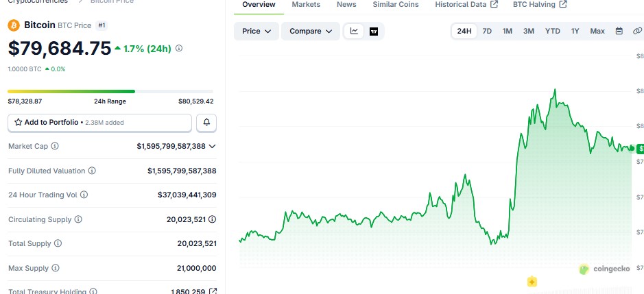Select the 24H time range
Viewport: 644px width, 294px height.
click(464, 32)
